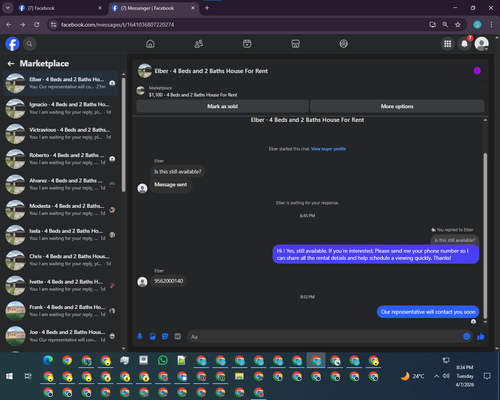500x400 pixels.
Task: Open More options button
Action: pyautogui.click(x=397, y=106)
